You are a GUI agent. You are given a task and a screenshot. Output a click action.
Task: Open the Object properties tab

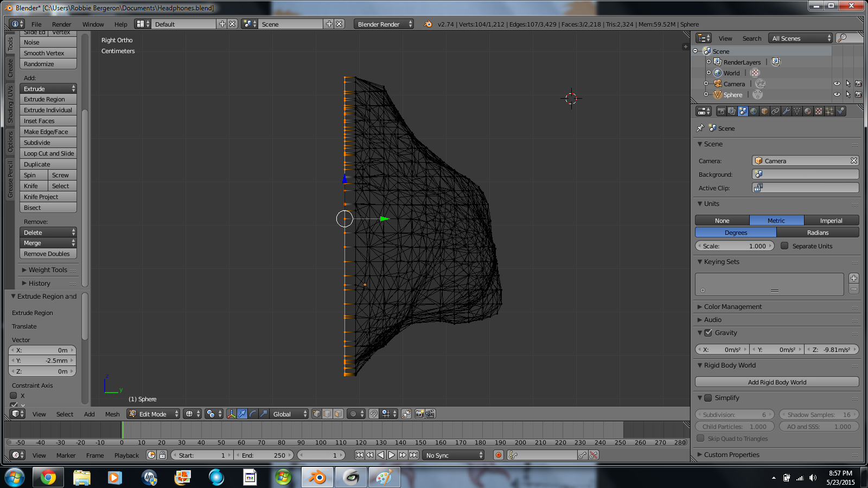[x=764, y=111]
